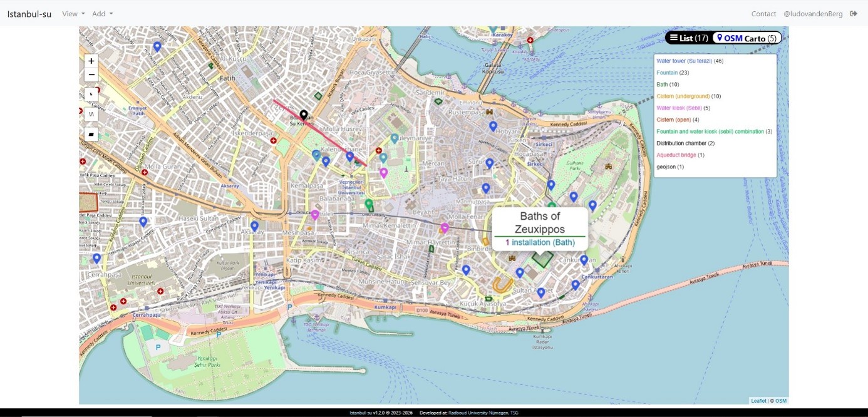The image size is (868, 417).
Task: Click green square outline near Atatürk Bulvarı
Action: 318,96
